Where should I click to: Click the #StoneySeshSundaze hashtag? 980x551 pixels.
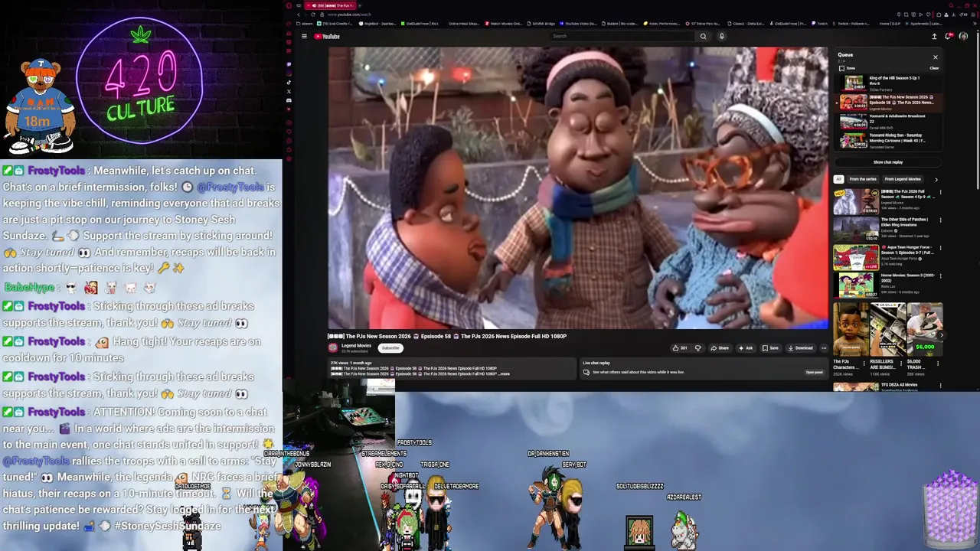pyautogui.click(x=168, y=526)
